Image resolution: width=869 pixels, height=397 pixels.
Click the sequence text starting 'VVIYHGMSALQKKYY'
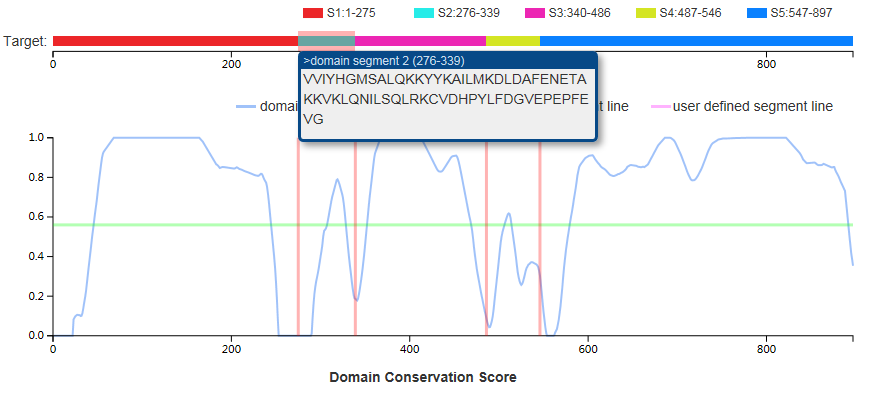(x=445, y=100)
